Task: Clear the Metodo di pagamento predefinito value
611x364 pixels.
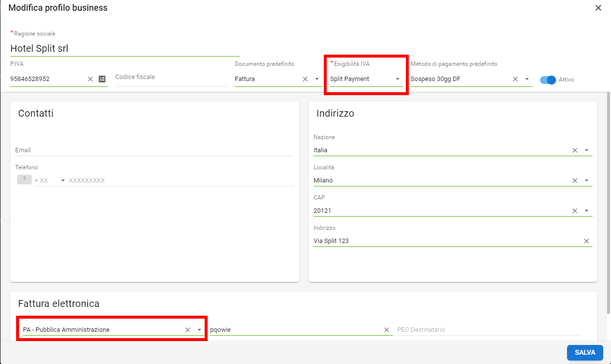Action: tap(515, 79)
